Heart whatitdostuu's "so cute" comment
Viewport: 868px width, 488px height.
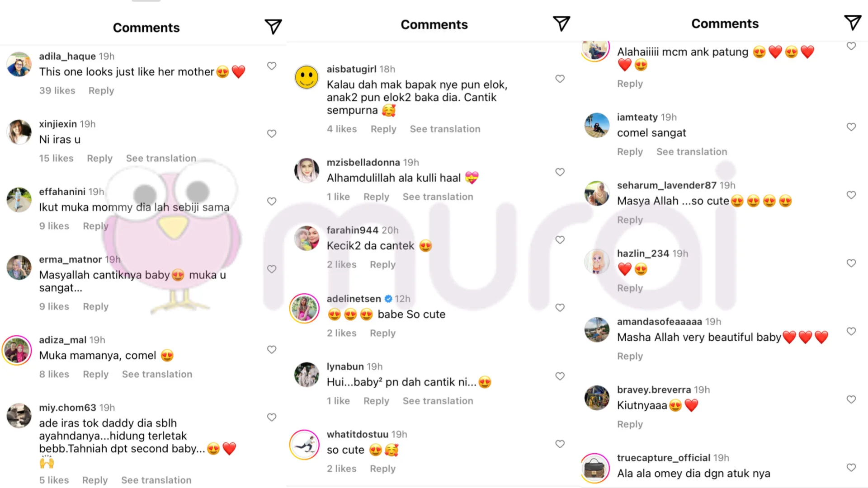pyautogui.click(x=560, y=444)
